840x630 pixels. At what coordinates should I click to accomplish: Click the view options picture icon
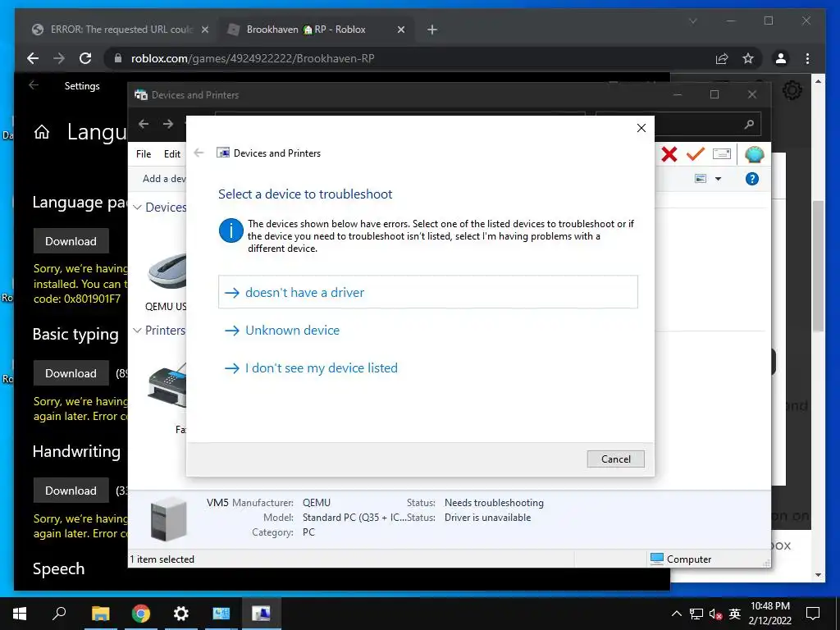point(701,179)
